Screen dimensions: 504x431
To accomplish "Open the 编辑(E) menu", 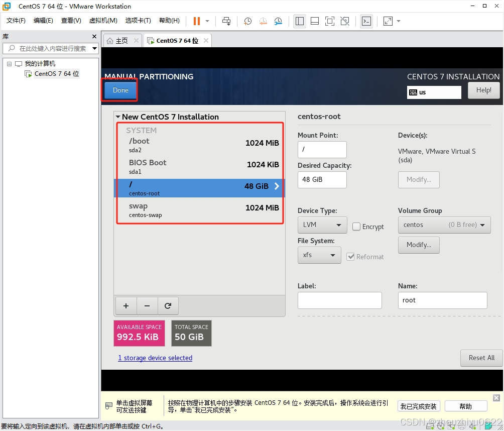I will coord(43,21).
